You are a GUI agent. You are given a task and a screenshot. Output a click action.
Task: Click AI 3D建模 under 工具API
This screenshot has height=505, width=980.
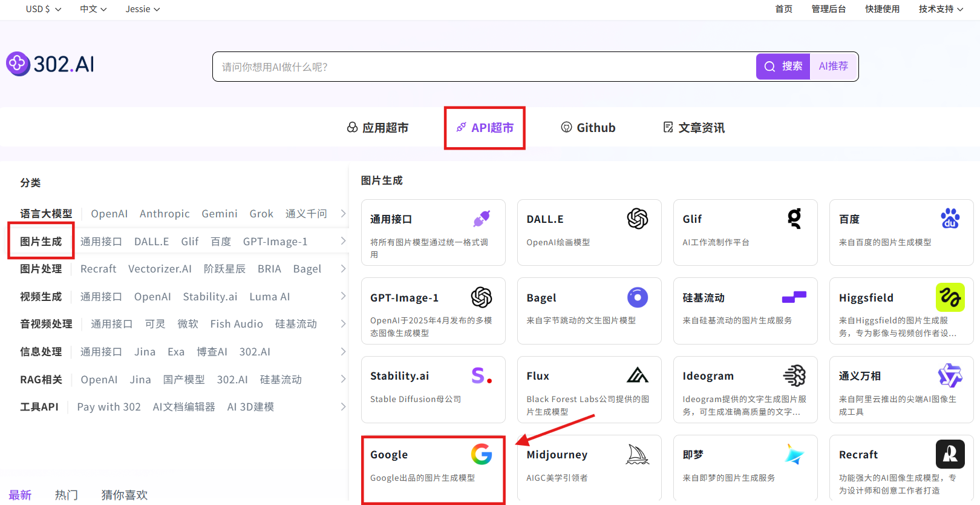[250, 406]
